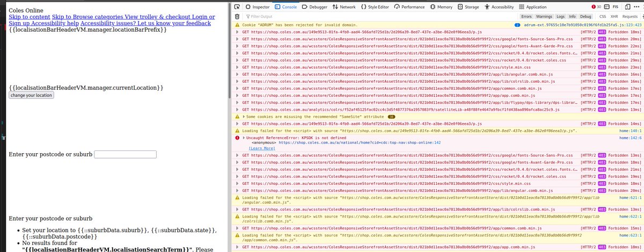Open source location home:142:6
This screenshot has width=644, height=252.
pos(630,138)
